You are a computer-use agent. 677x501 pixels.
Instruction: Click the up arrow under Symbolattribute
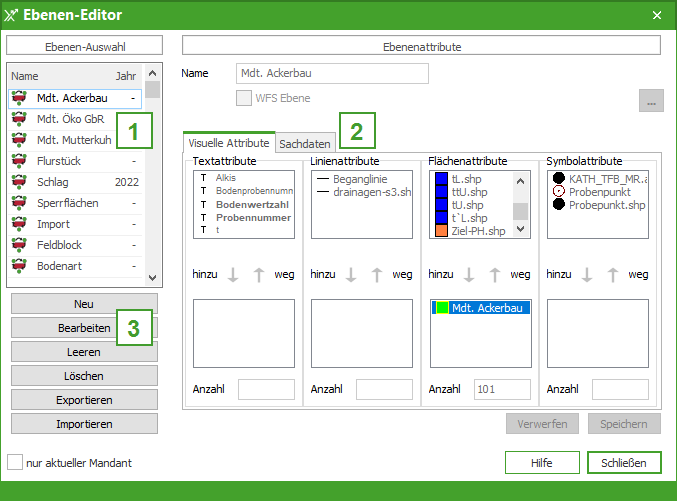click(613, 275)
